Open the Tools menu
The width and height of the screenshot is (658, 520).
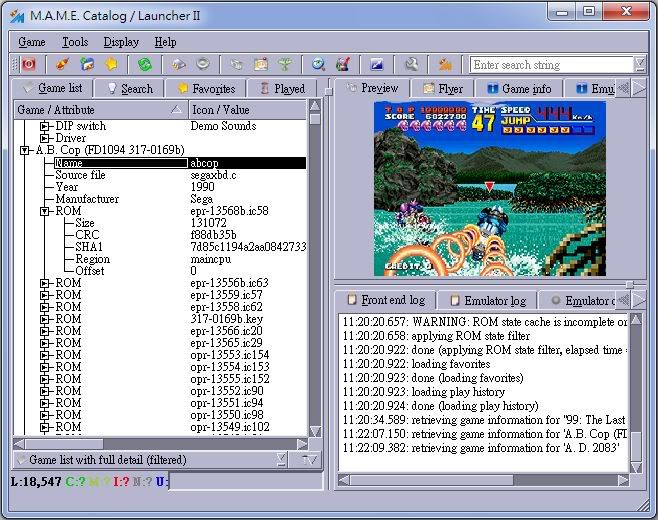(75, 42)
